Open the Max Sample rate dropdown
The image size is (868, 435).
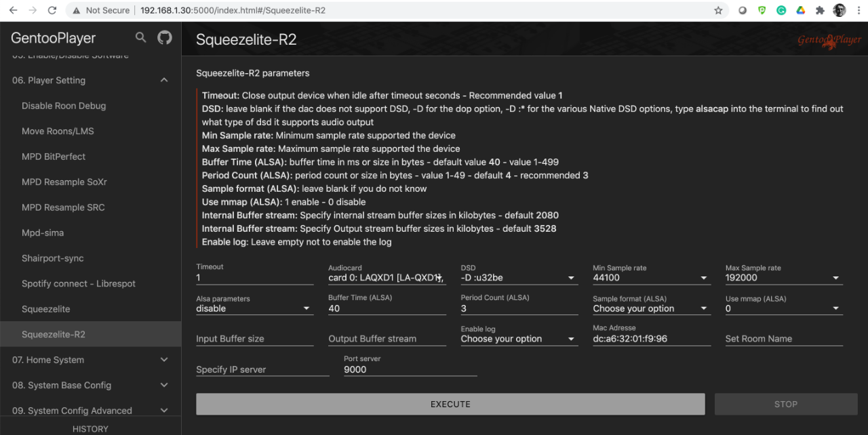click(784, 277)
